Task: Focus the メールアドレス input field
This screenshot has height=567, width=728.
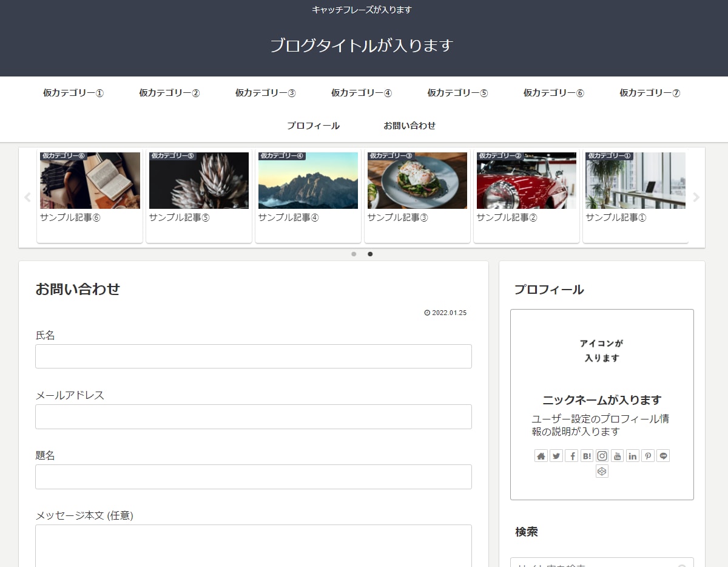Action: click(254, 416)
